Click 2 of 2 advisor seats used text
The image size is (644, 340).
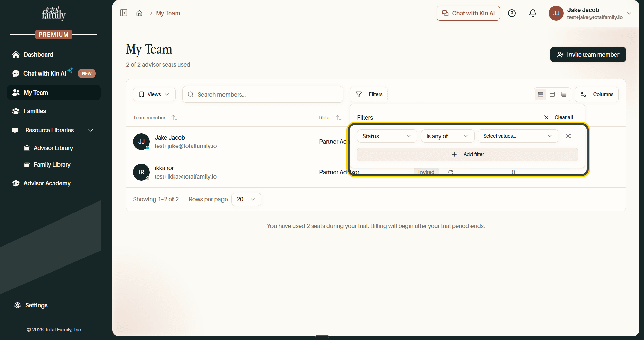(158, 65)
